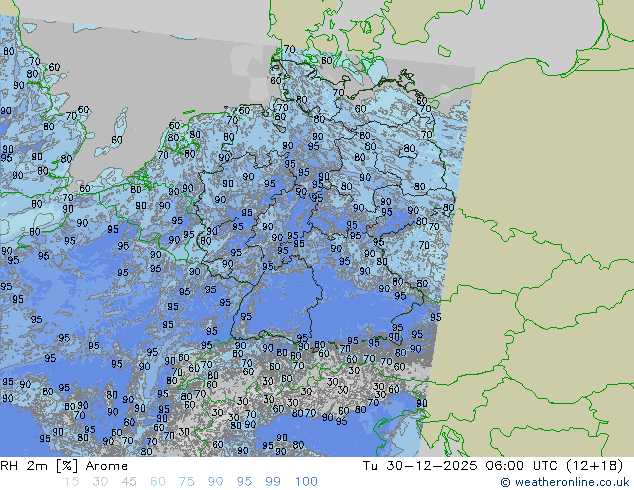The width and height of the screenshot is (634, 490).
Task: Select the 45 value in the colour legend
Action: (x=129, y=482)
